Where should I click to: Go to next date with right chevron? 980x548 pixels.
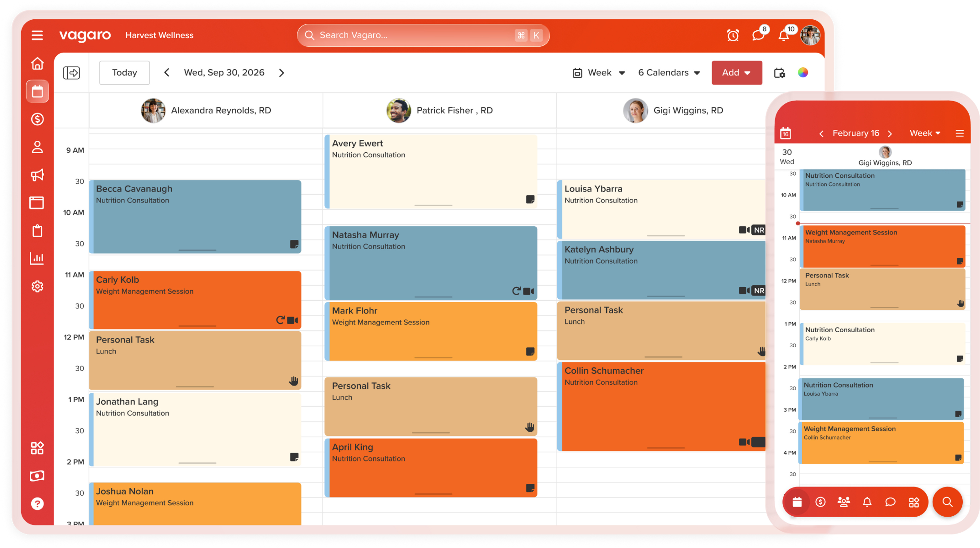(x=281, y=73)
